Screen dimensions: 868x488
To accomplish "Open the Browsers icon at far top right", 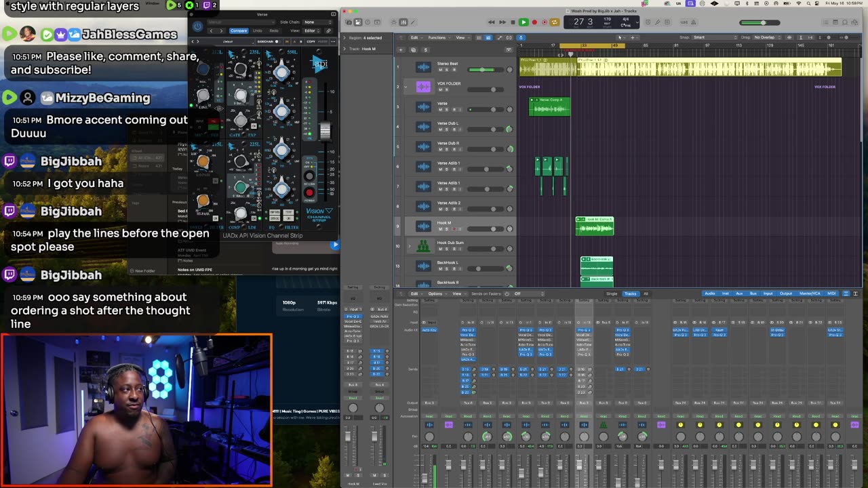I will tap(854, 22).
